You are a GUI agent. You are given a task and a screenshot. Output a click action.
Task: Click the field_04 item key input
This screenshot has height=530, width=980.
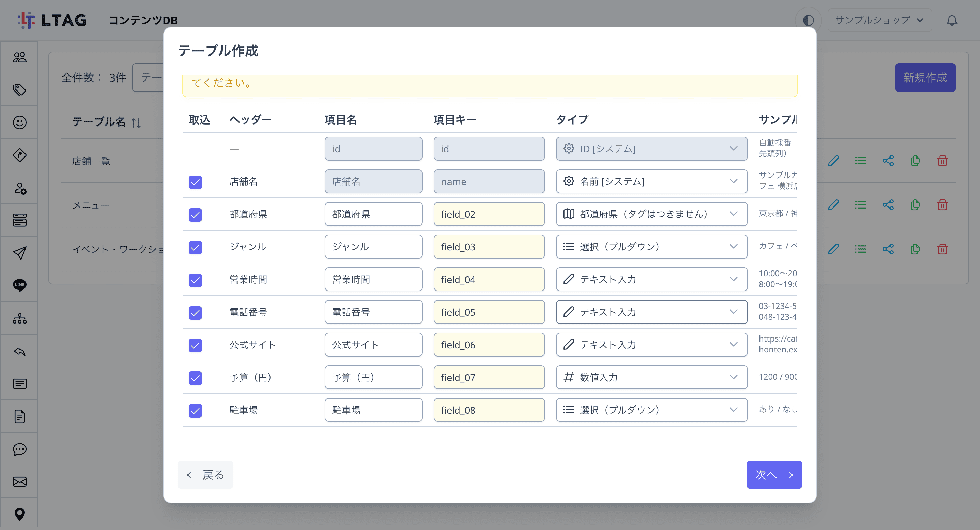[489, 279]
